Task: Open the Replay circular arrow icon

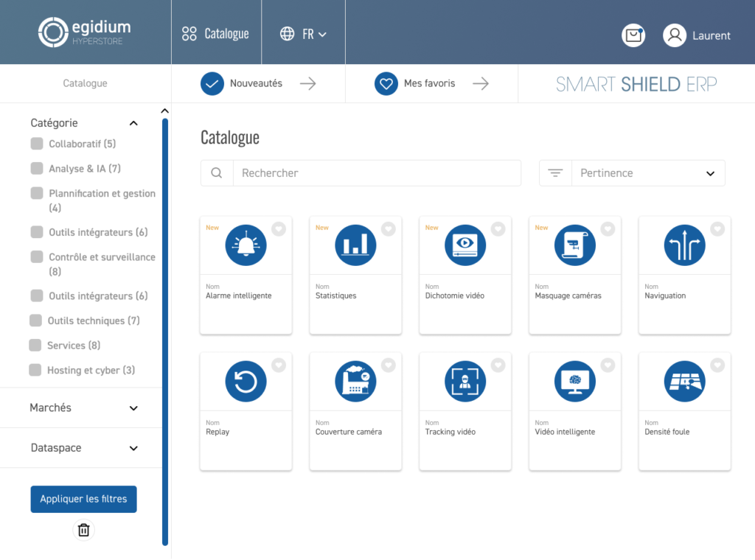Action: (246, 382)
